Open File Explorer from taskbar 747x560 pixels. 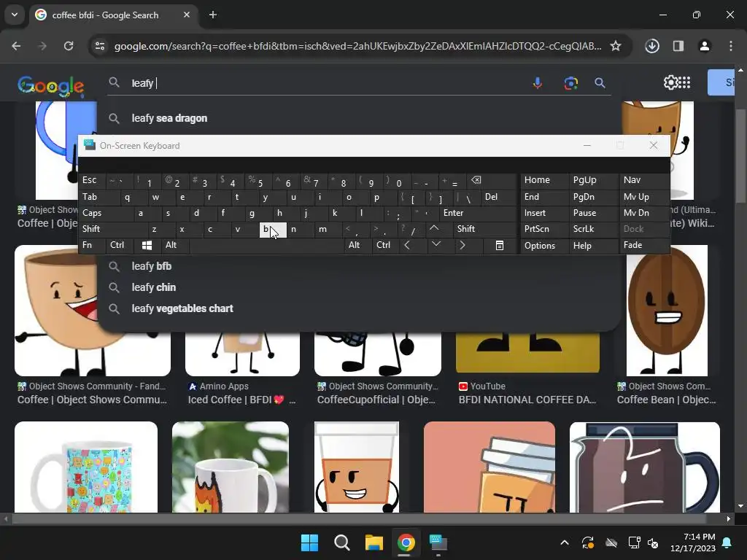374,542
